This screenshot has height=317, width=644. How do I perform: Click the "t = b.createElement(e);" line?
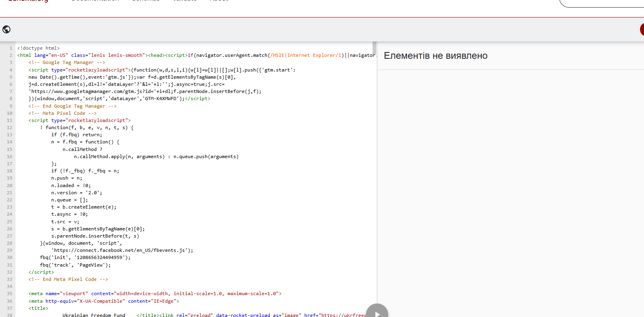(84, 207)
